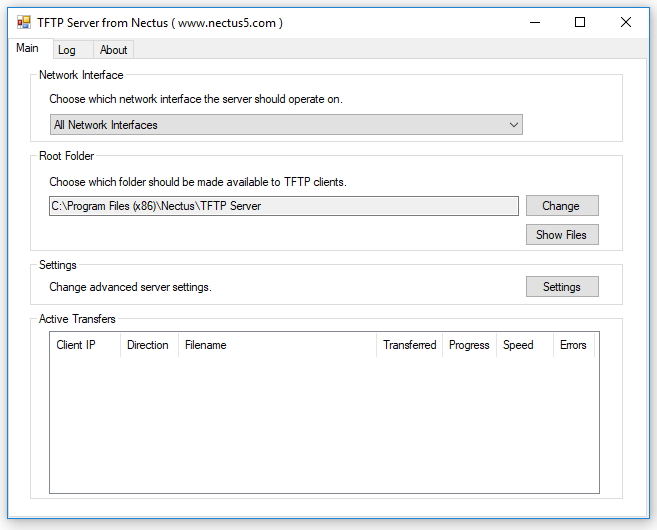The width and height of the screenshot is (657, 530).
Task: Click the Progress column header
Action: pyautogui.click(x=469, y=345)
